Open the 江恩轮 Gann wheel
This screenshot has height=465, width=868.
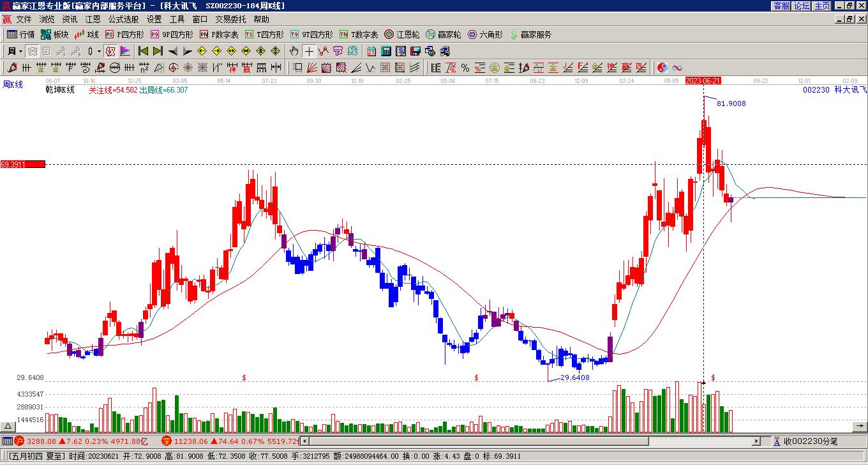[402, 34]
